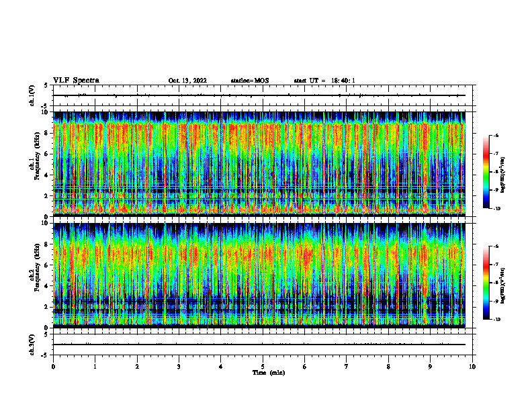Click x-axis tick label "2"
Viewport: 532px width, 411px height.
coord(137,367)
